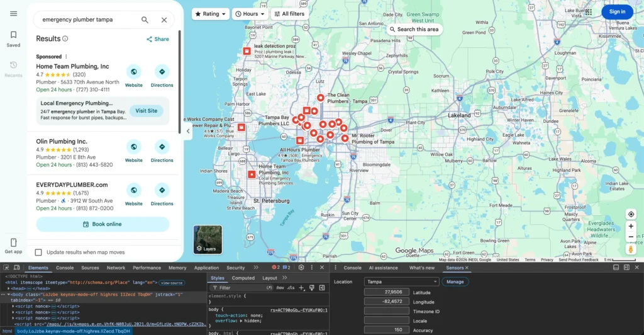Switch to the Sources tab
The image size is (644, 335).
(90, 268)
